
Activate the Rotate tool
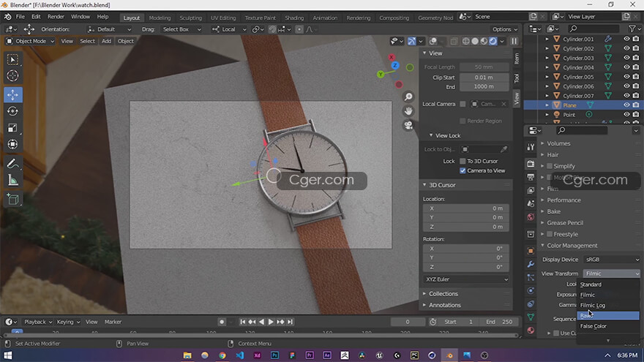click(x=12, y=111)
